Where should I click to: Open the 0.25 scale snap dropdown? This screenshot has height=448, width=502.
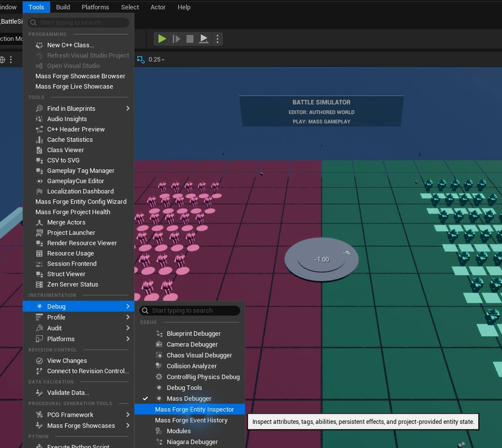pos(157,60)
